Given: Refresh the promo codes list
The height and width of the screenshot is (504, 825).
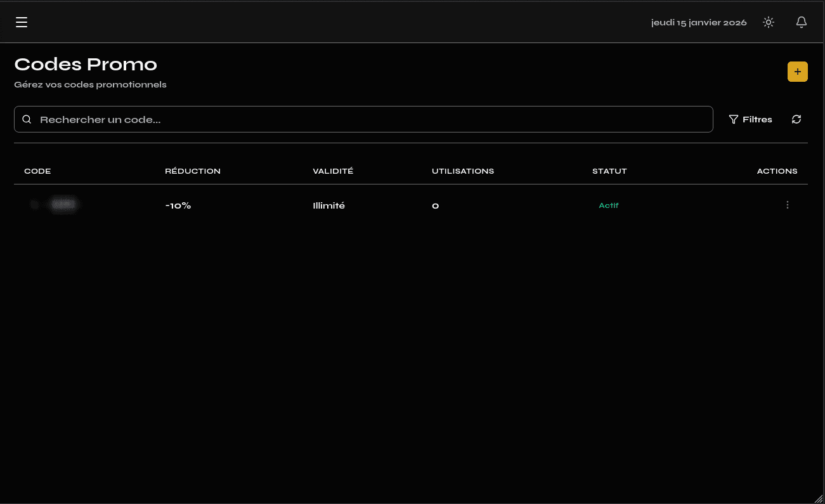Looking at the screenshot, I should pos(796,119).
